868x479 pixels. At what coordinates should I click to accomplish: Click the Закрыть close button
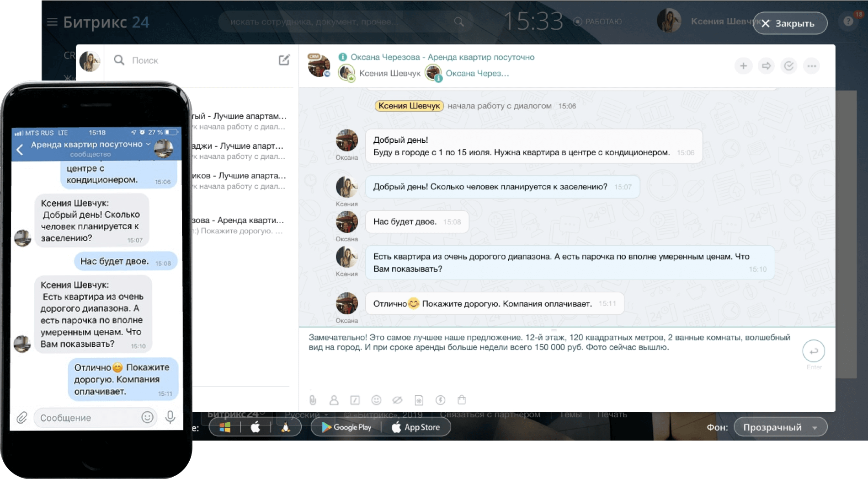790,23
